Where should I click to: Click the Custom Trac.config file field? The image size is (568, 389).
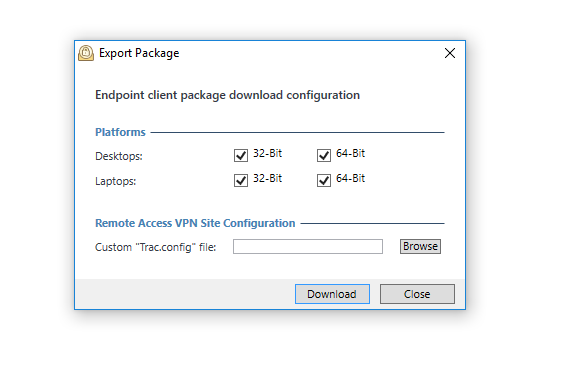(x=308, y=247)
